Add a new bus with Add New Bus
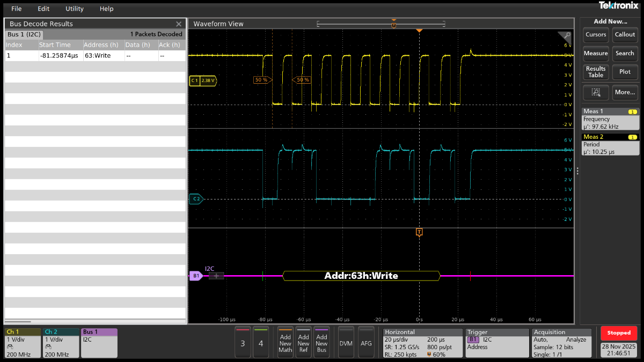This screenshot has width=644, height=362. pyautogui.click(x=321, y=342)
